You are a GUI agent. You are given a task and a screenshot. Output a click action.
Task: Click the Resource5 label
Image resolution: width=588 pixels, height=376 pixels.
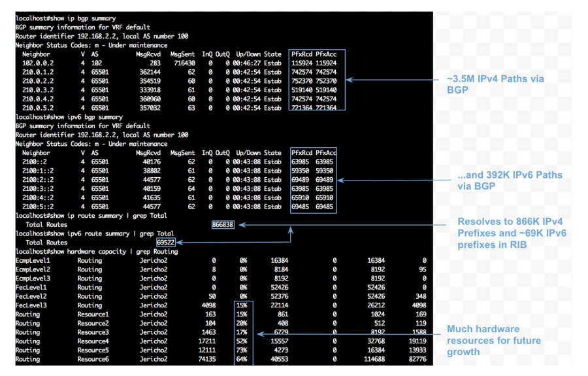(x=93, y=350)
